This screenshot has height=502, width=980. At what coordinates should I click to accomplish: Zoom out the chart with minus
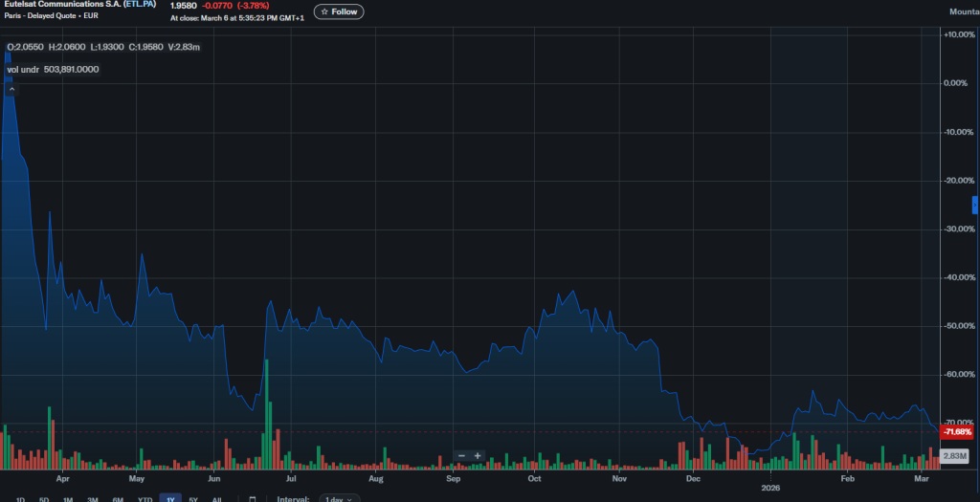462,456
